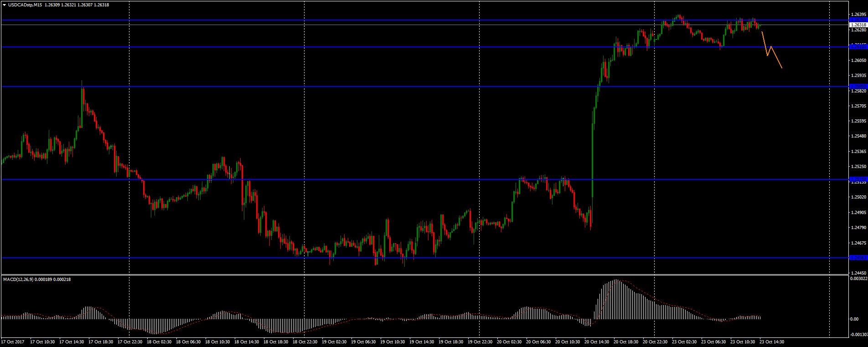Click the 1.24675 price scale label

858,243
